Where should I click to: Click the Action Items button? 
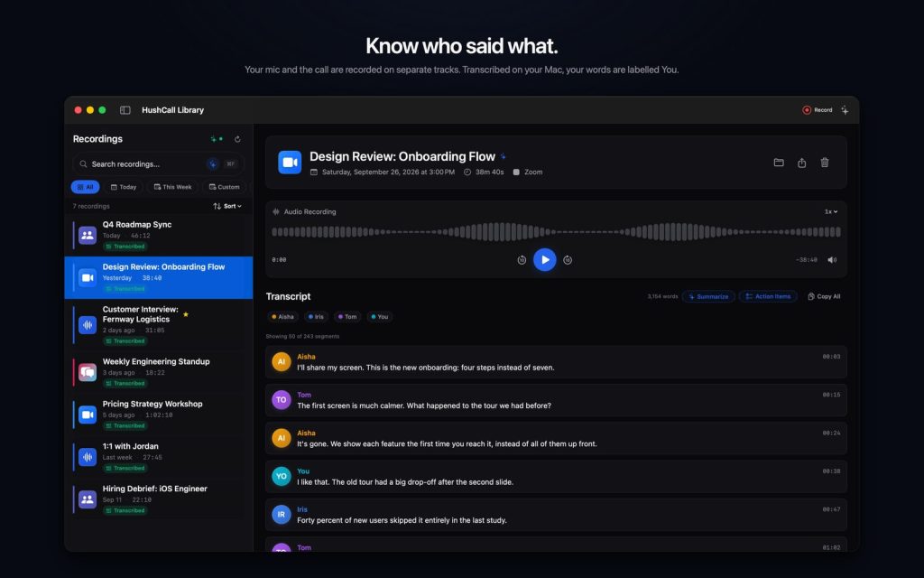pos(768,296)
